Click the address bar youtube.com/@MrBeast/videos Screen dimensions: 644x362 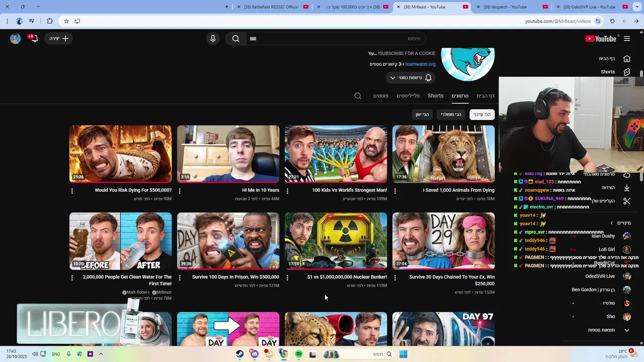coord(558,21)
